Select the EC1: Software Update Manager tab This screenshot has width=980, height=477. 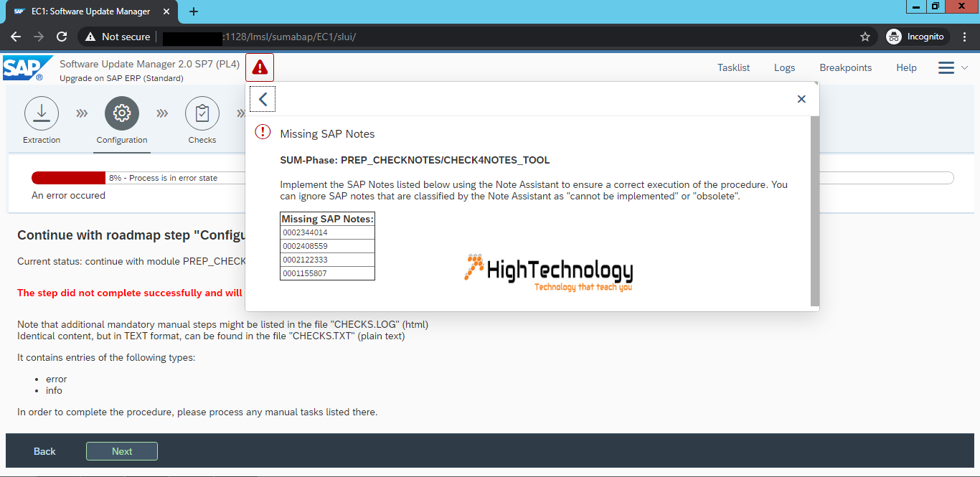(x=92, y=11)
